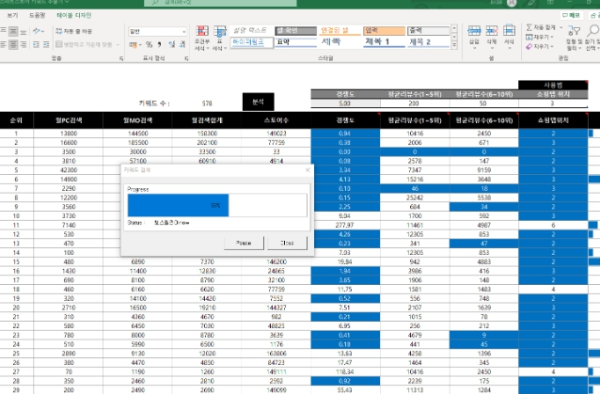600x394 pixels.
Task: Open Table Design (테이블 디자인) tab
Action: pyautogui.click(x=74, y=15)
